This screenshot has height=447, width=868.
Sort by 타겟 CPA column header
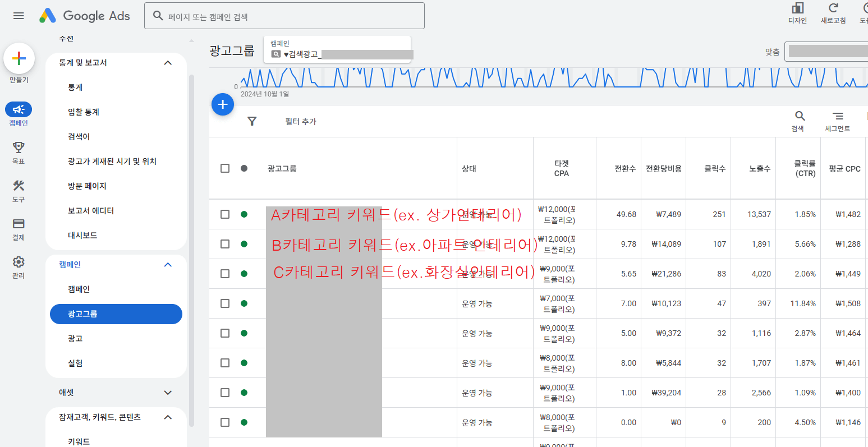pyautogui.click(x=561, y=168)
